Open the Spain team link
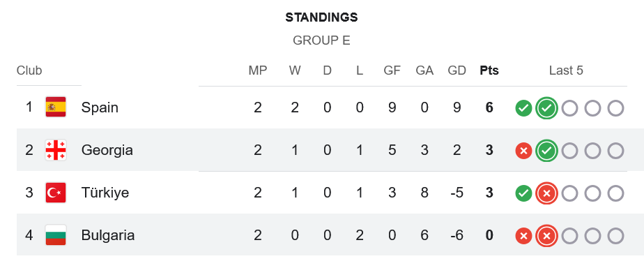Image resolution: width=644 pixels, height=268 pixels. click(x=100, y=107)
